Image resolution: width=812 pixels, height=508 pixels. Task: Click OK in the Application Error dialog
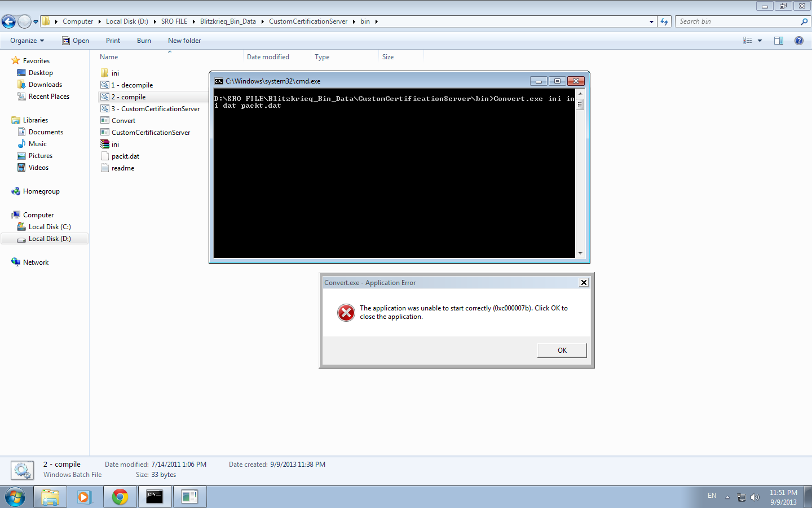[x=562, y=351]
